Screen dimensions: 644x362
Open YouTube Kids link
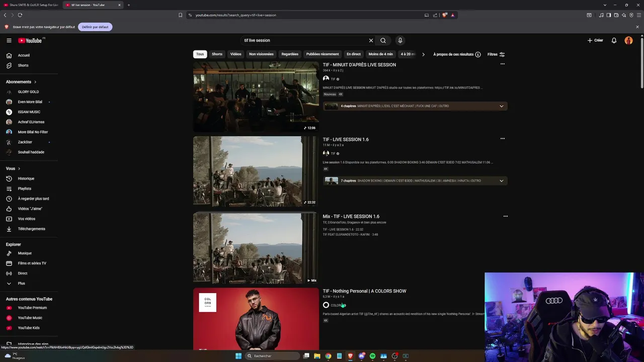[x=29, y=328]
